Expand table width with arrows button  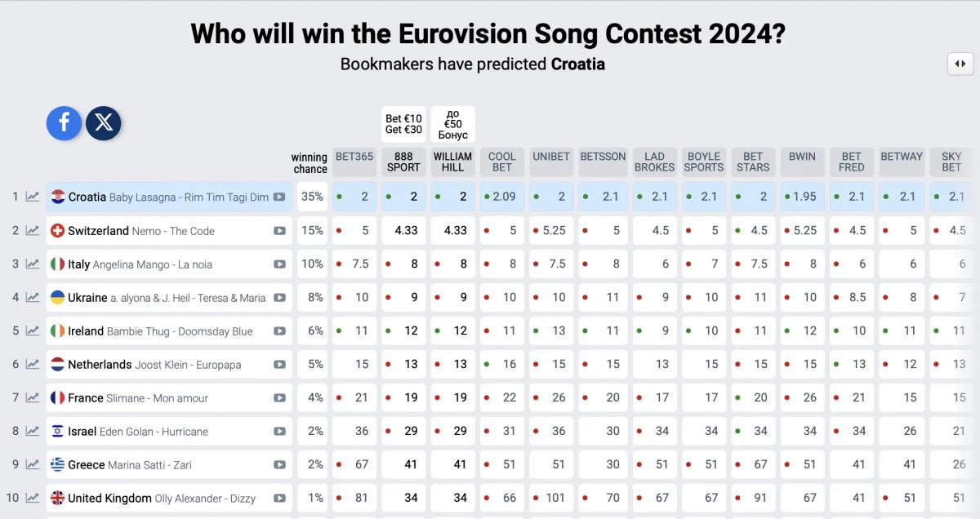coord(960,64)
